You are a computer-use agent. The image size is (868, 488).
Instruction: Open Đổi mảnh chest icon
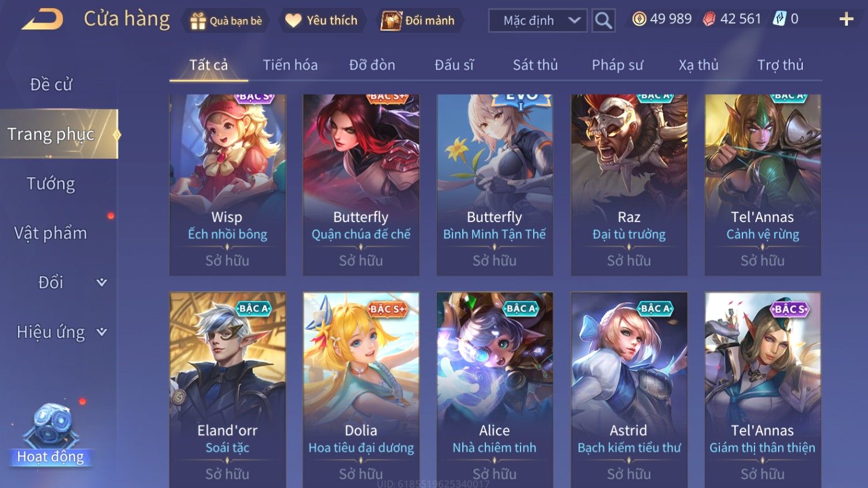point(391,21)
